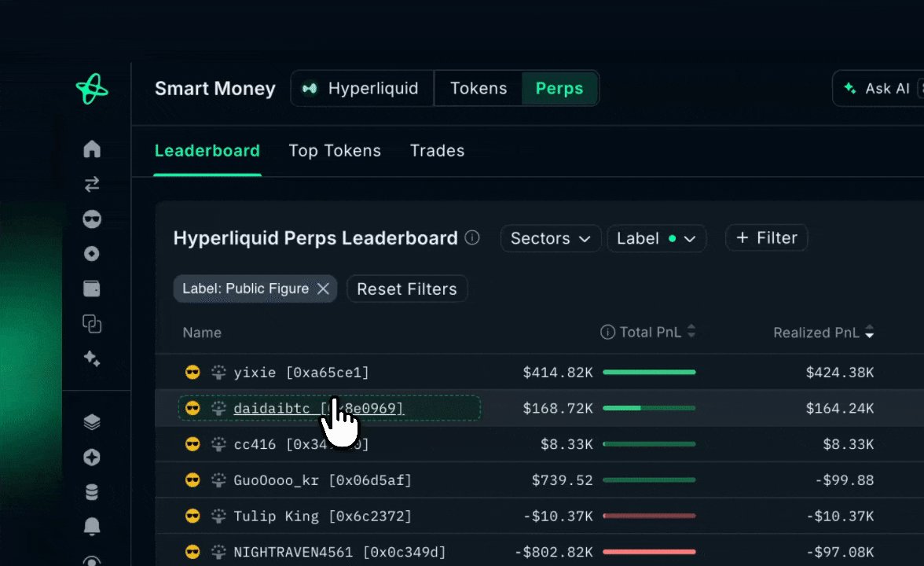This screenshot has width=924, height=566.
Task: Select the -$802.82K Total PnL value
Action: 553,553
